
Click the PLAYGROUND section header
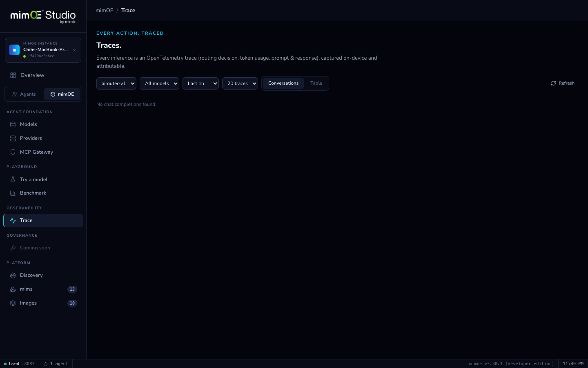[x=22, y=167]
